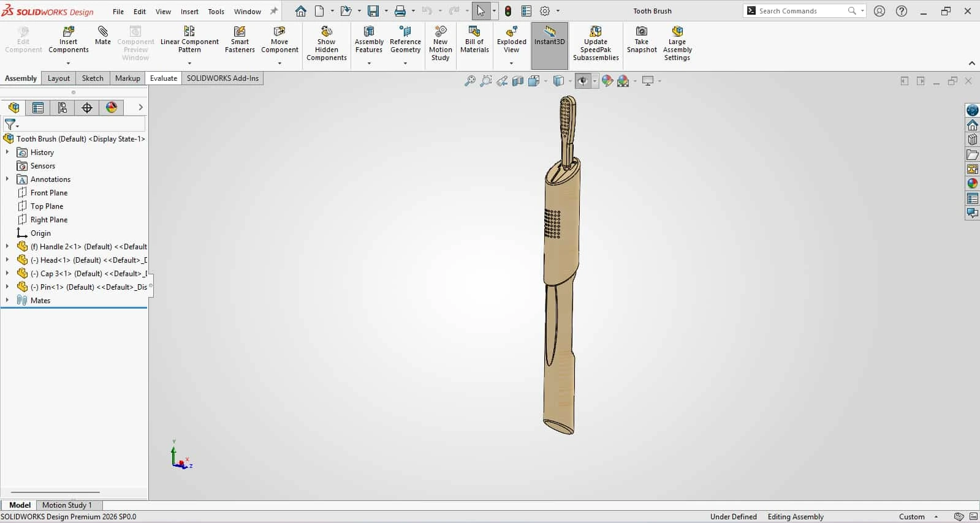The height and width of the screenshot is (523, 980).
Task: Click Update SpeedPak Subassemblies
Action: click(596, 43)
